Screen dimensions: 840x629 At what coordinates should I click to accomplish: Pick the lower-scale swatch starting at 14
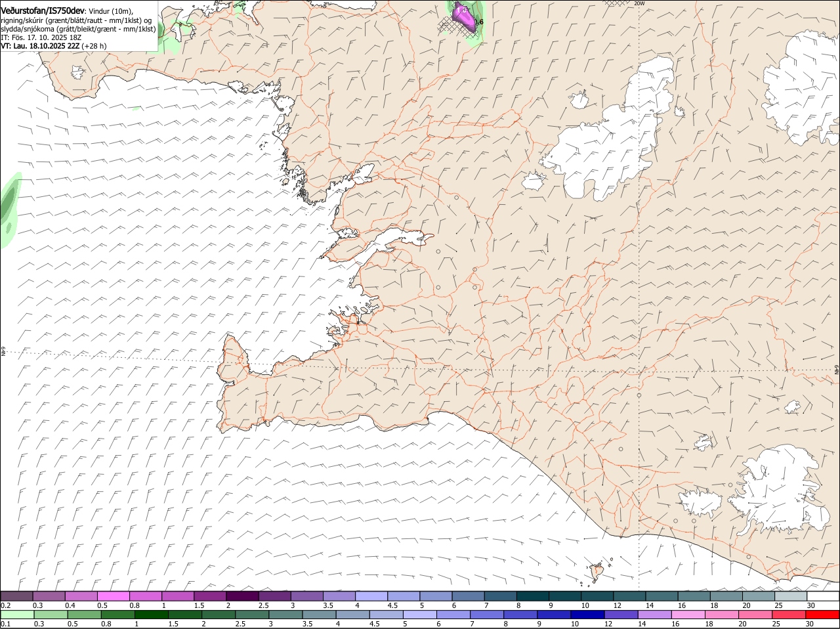(x=655, y=615)
